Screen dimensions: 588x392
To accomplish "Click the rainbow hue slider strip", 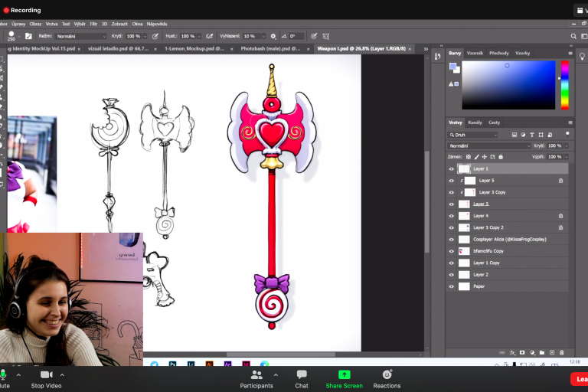I will tap(565, 85).
